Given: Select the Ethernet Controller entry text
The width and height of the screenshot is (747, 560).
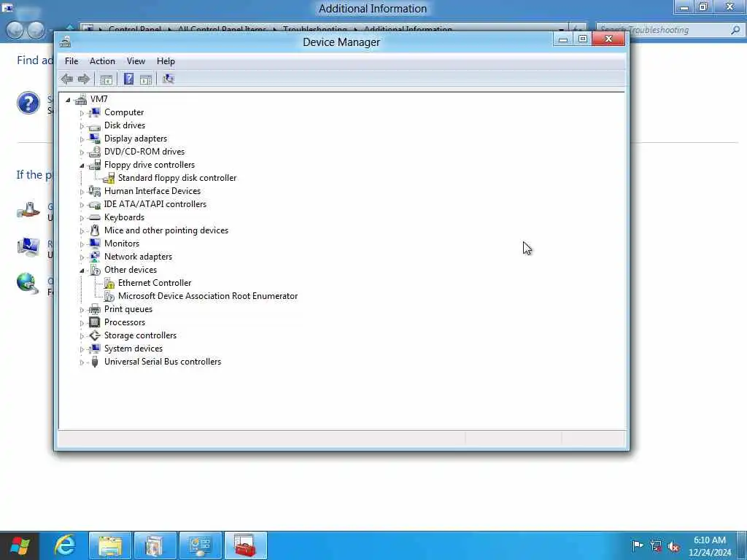Looking at the screenshot, I should 155,283.
